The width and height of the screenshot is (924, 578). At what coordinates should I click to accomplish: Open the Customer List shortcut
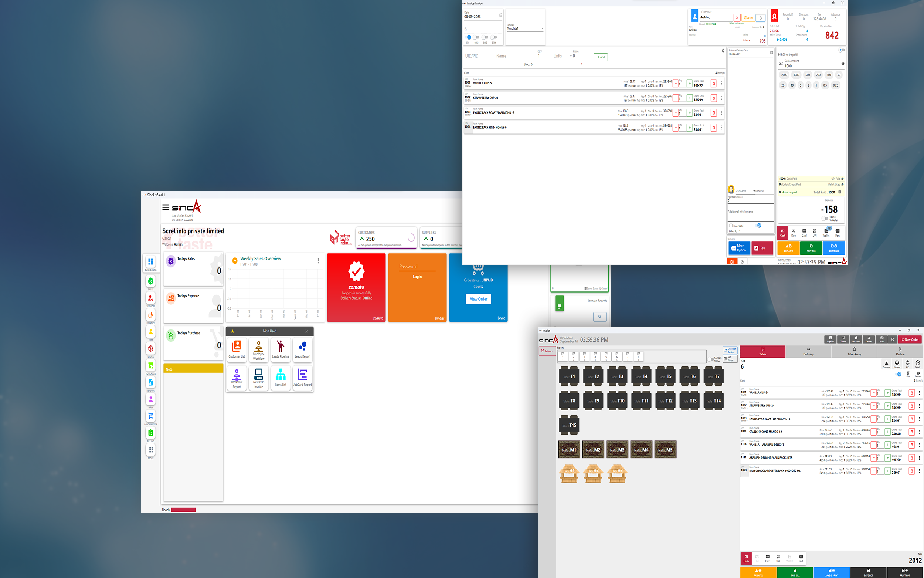(237, 349)
